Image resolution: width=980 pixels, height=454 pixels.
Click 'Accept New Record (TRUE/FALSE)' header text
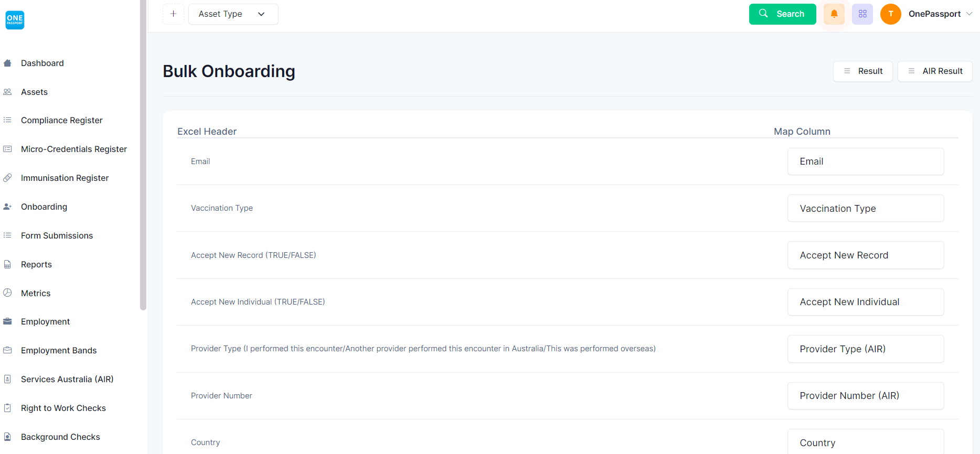click(253, 255)
